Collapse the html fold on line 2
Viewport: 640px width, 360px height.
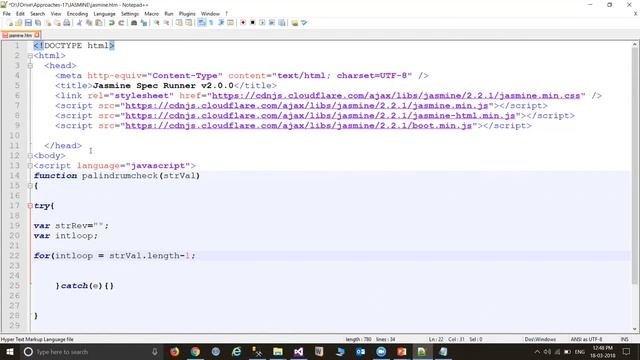(x=30, y=56)
